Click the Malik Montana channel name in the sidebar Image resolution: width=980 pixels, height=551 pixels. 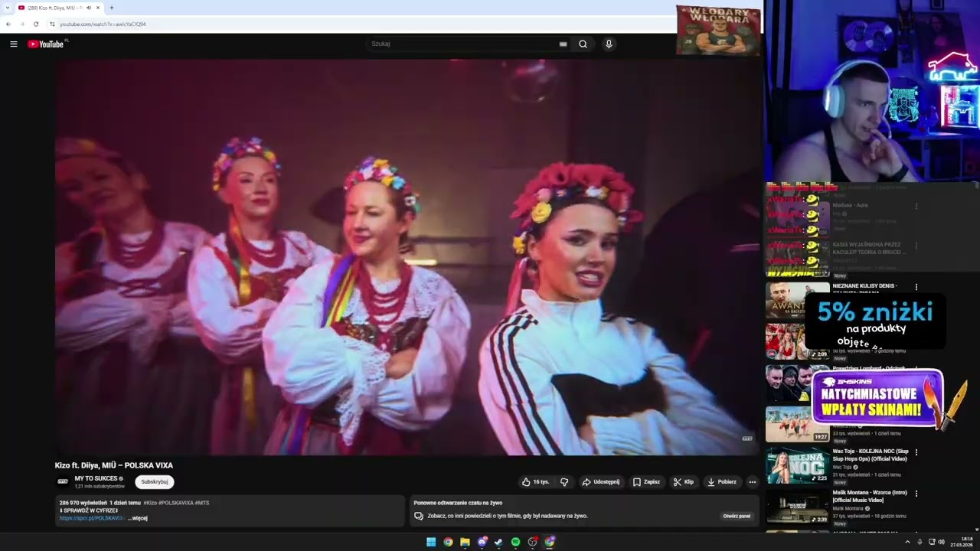(848, 508)
